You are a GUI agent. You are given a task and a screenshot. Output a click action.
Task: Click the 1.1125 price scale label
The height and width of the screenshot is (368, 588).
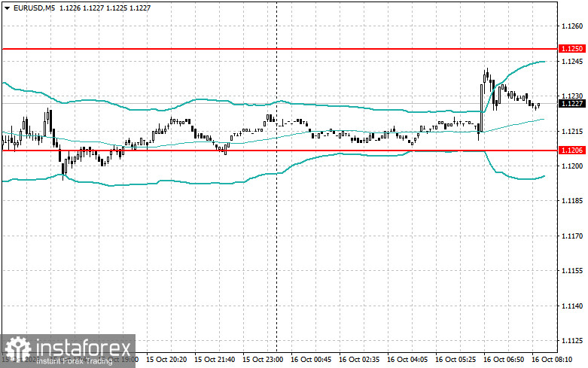pos(572,341)
